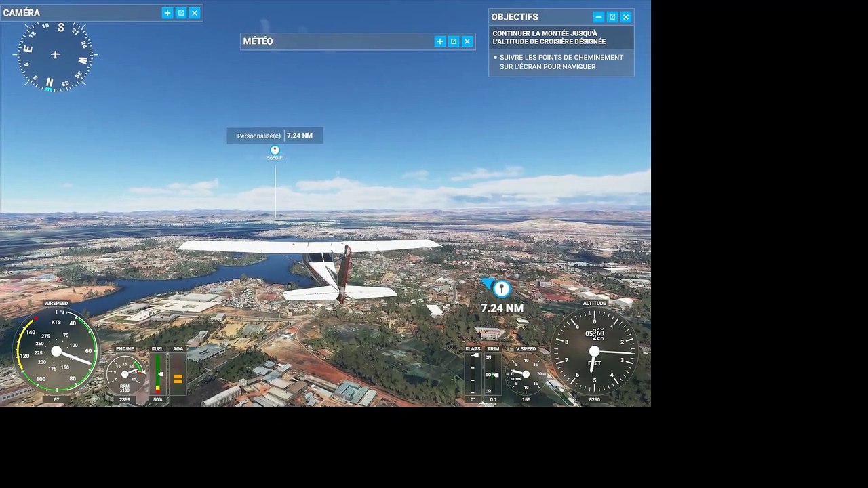Click the Caméra panel title
The height and width of the screenshot is (488, 868).
[22, 13]
